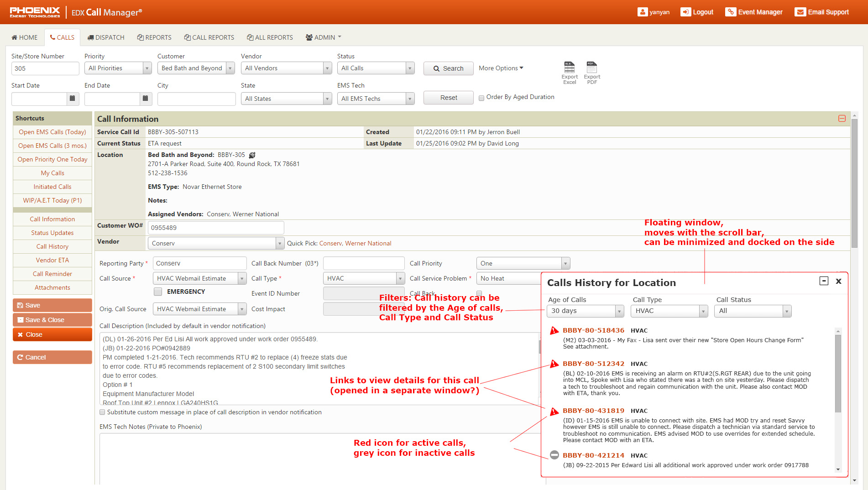Collapse the Call Information panel
Viewport: 868px width, 490px height.
842,119
